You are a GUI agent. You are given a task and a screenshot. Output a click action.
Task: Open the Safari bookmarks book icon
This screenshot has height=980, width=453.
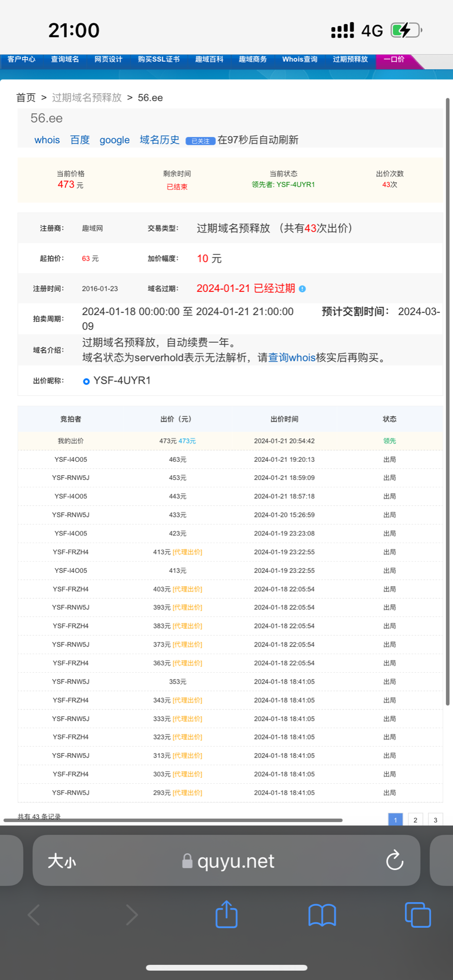click(x=322, y=914)
